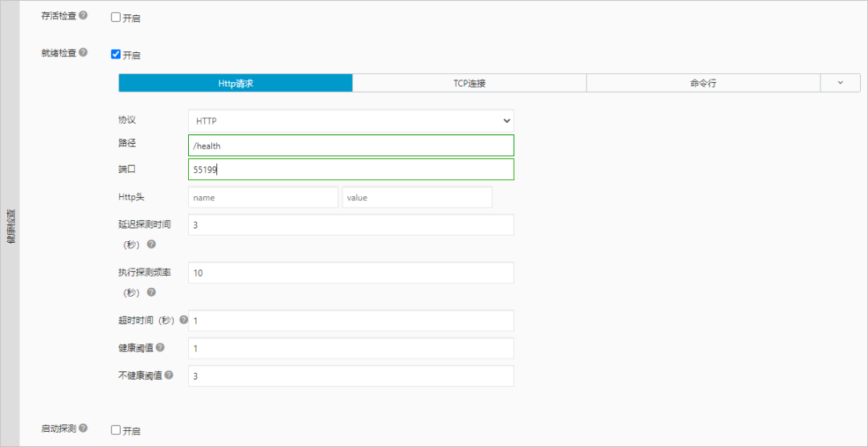Viewport: 868px width, 447px height.
Task: Click help icon next to 健康阈值
Action: [160, 347]
